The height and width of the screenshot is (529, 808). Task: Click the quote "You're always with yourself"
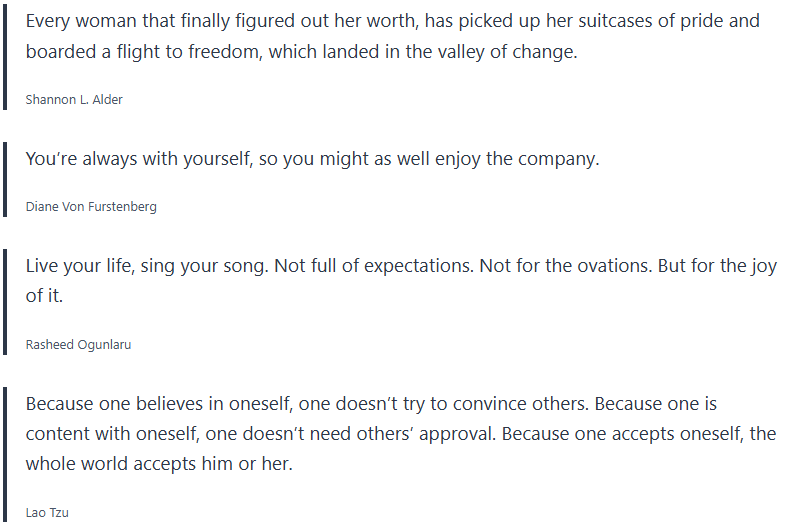pos(312,159)
